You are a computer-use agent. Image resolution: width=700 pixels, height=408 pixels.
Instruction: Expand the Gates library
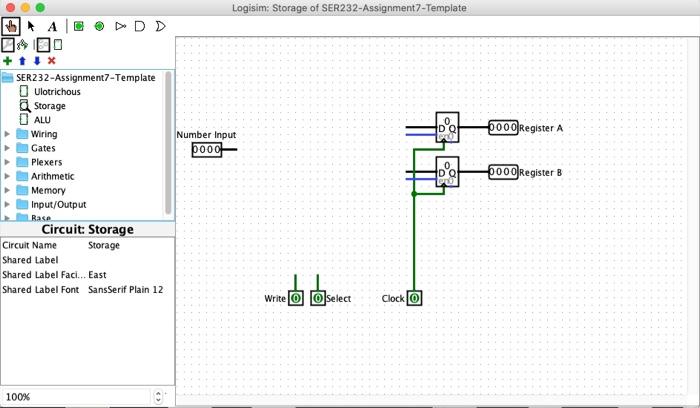point(7,148)
